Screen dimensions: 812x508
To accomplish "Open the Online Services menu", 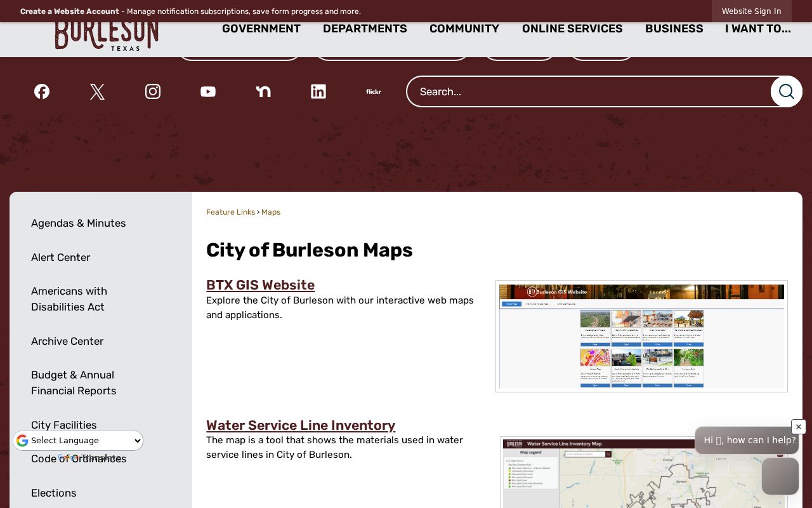I will pyautogui.click(x=572, y=29).
